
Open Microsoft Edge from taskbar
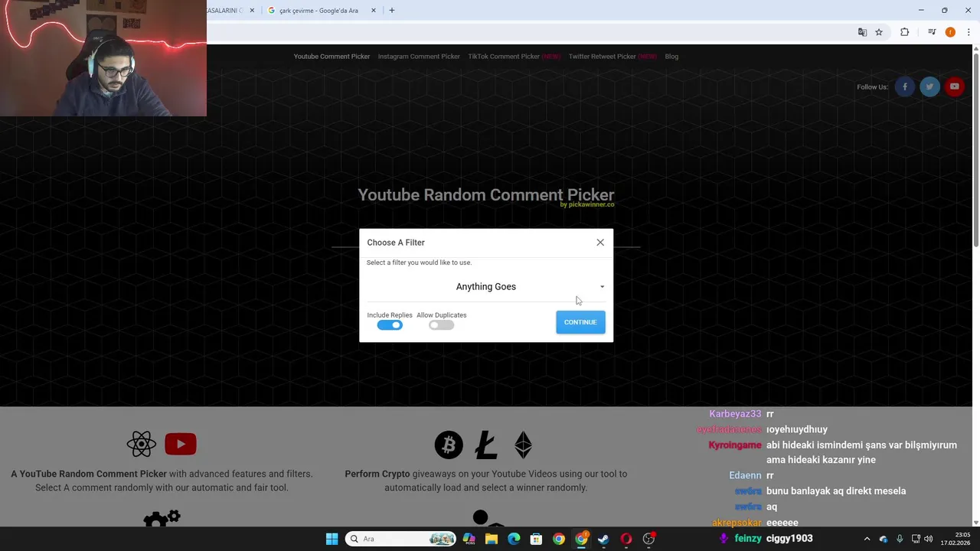514,539
